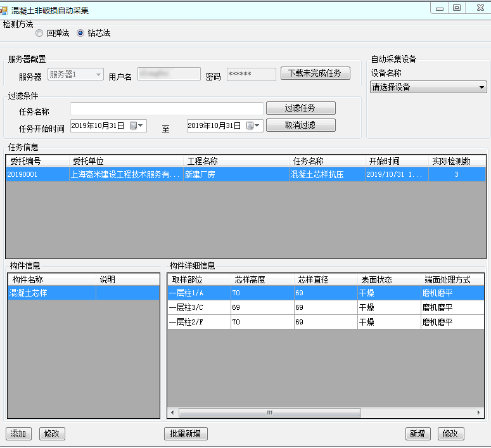Select the 钻芯法 radio button
Viewport: 491px width, 448px height.
[x=80, y=34]
